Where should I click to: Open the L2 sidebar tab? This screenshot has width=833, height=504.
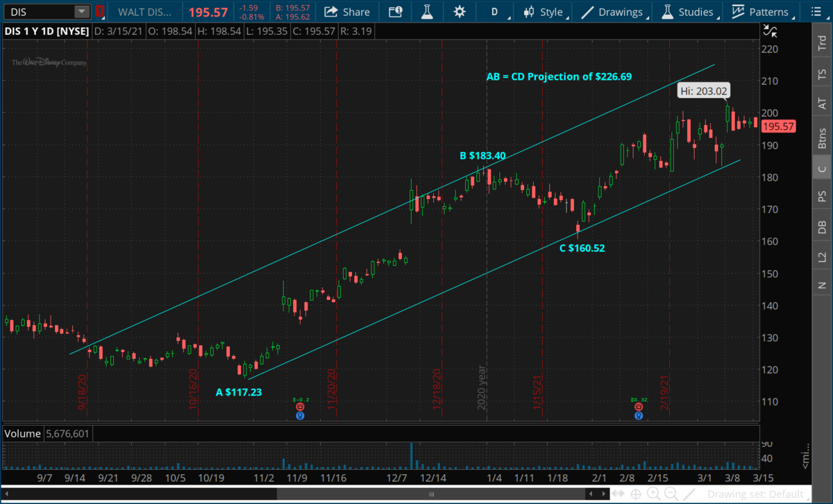(822, 257)
